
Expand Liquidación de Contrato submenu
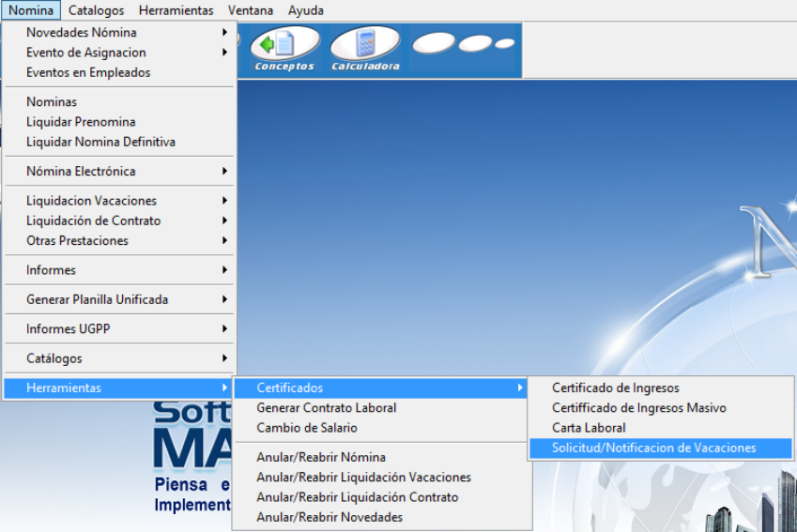point(119,220)
